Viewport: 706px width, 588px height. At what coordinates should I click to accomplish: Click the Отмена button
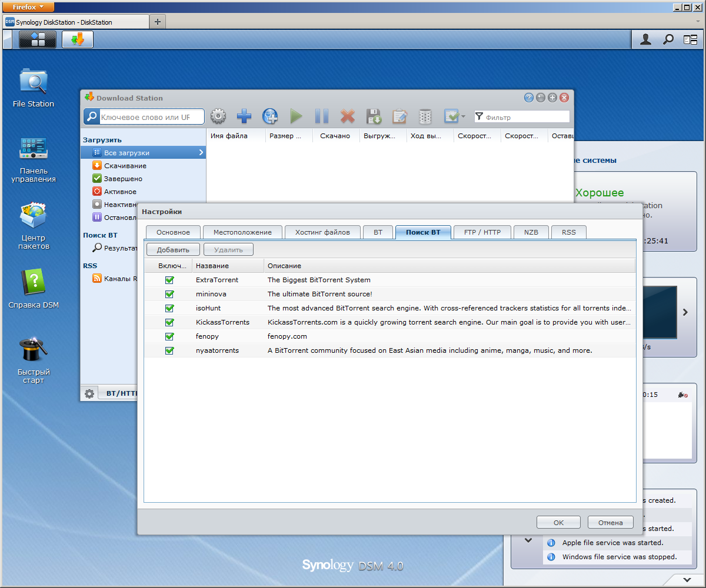pos(610,522)
